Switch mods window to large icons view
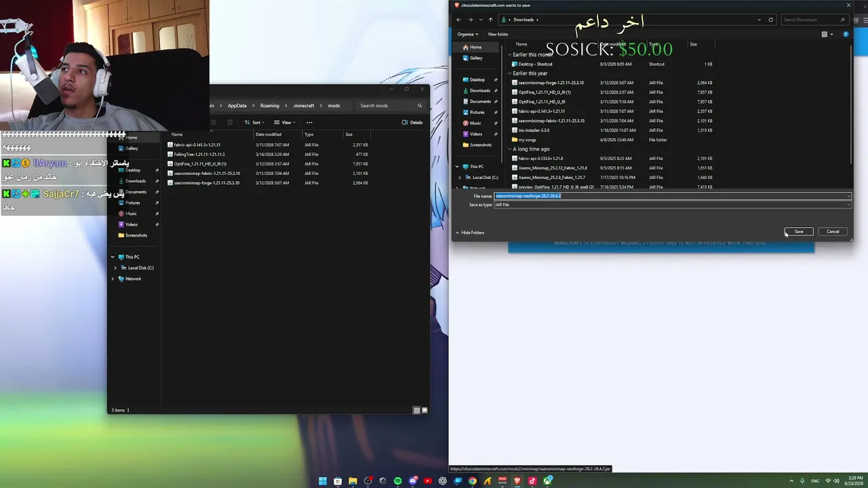The height and width of the screenshot is (488, 868). pyautogui.click(x=425, y=410)
